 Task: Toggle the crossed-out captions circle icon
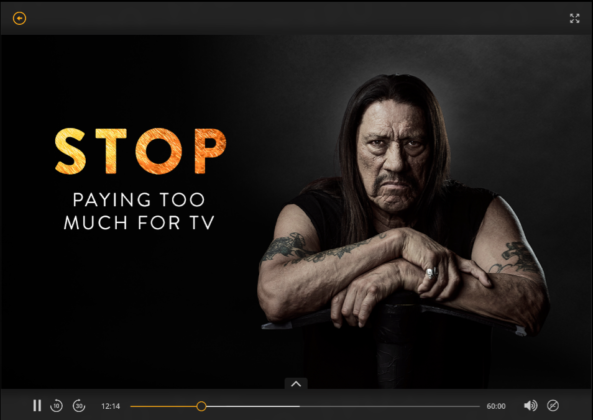point(553,406)
